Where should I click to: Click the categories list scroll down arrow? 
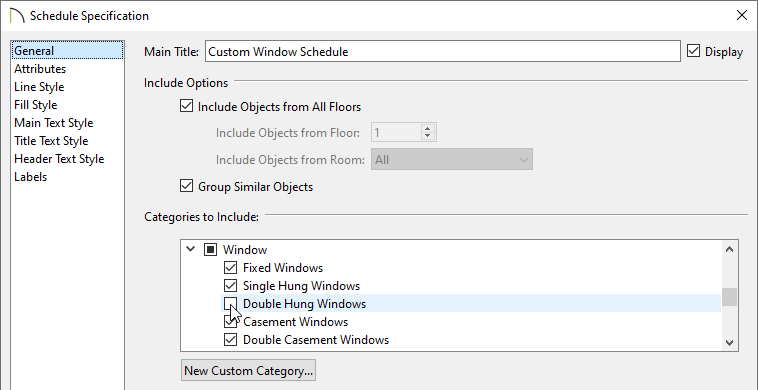tap(729, 343)
